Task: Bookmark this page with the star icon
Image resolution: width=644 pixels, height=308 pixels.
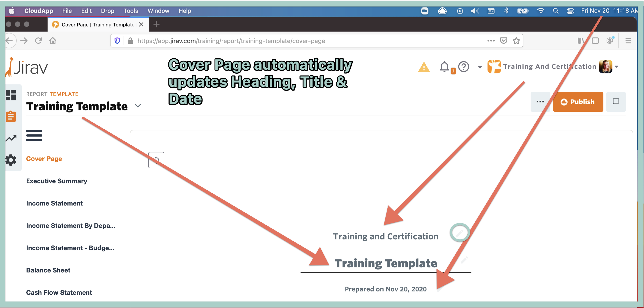Action: pos(516,41)
